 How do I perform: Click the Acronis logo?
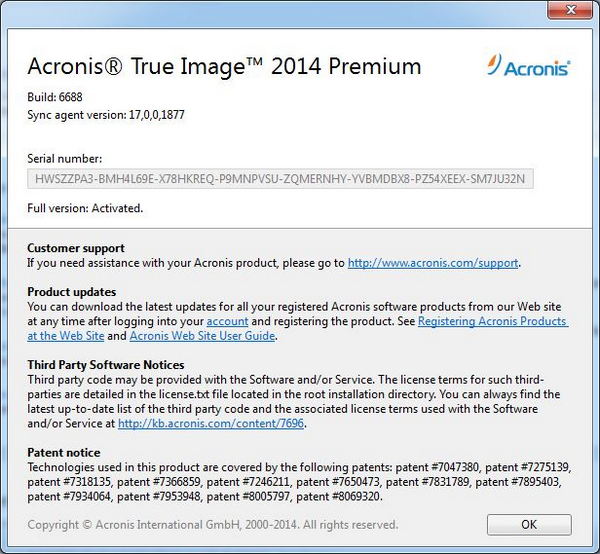pos(530,66)
